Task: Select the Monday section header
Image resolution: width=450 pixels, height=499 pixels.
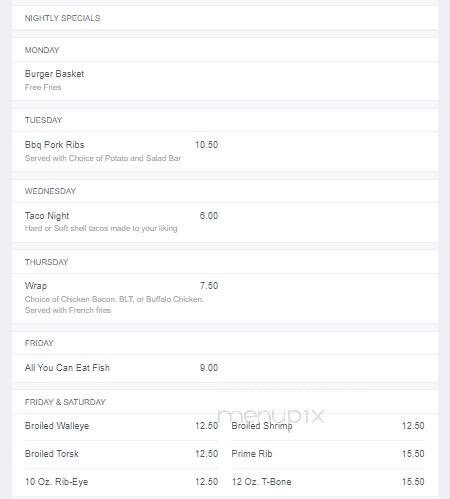Action: pyautogui.click(x=42, y=50)
